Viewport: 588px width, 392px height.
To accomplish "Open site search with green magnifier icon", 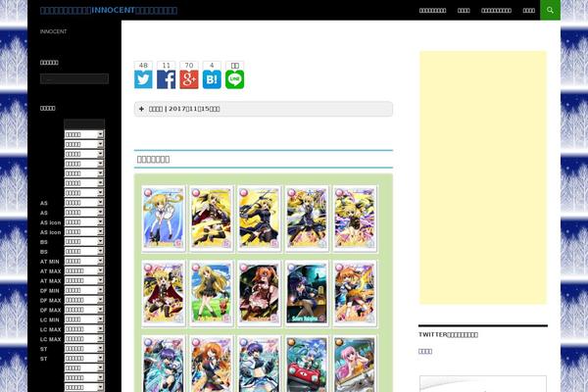I will click(550, 10).
